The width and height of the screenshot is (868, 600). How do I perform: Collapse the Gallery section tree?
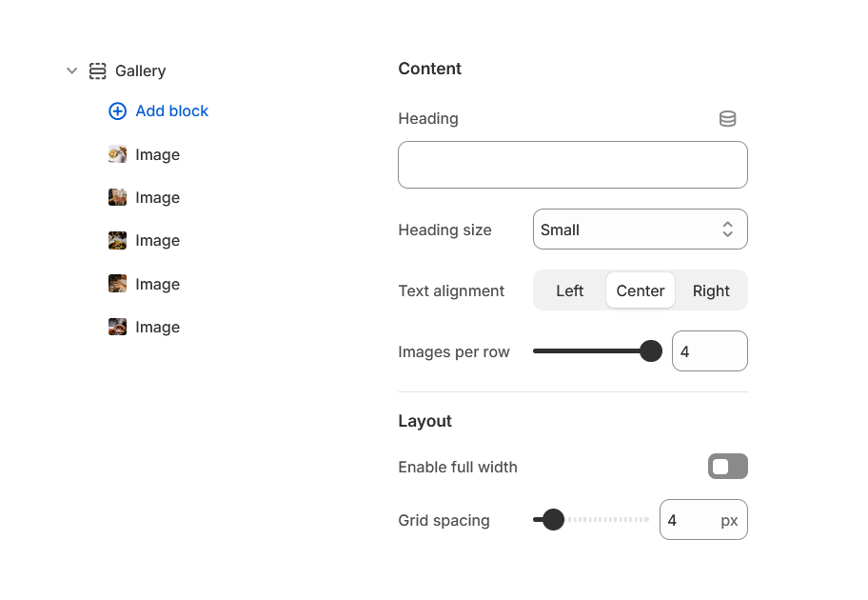(x=72, y=70)
